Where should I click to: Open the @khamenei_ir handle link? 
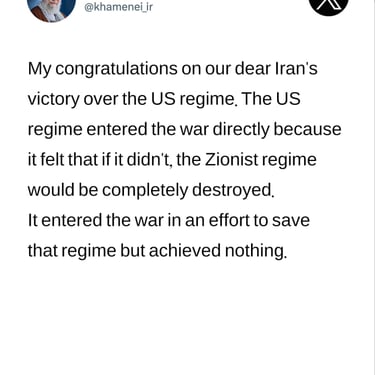pos(118,6)
